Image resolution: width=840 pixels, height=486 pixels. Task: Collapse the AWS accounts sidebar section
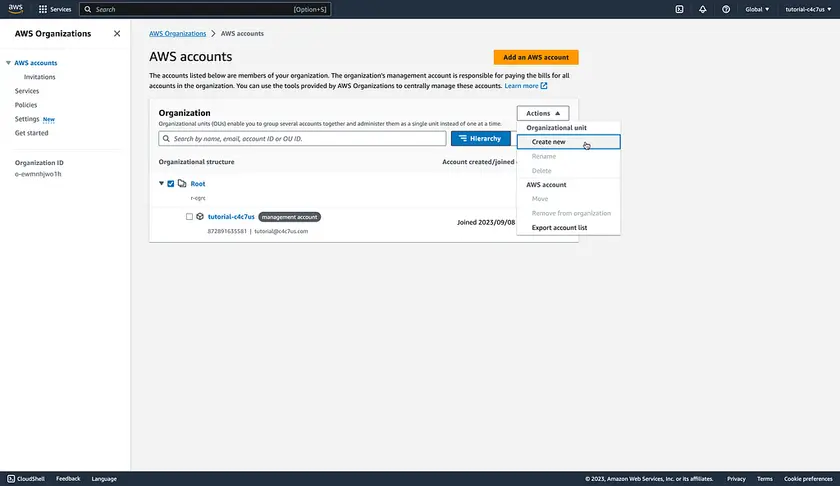(8, 63)
